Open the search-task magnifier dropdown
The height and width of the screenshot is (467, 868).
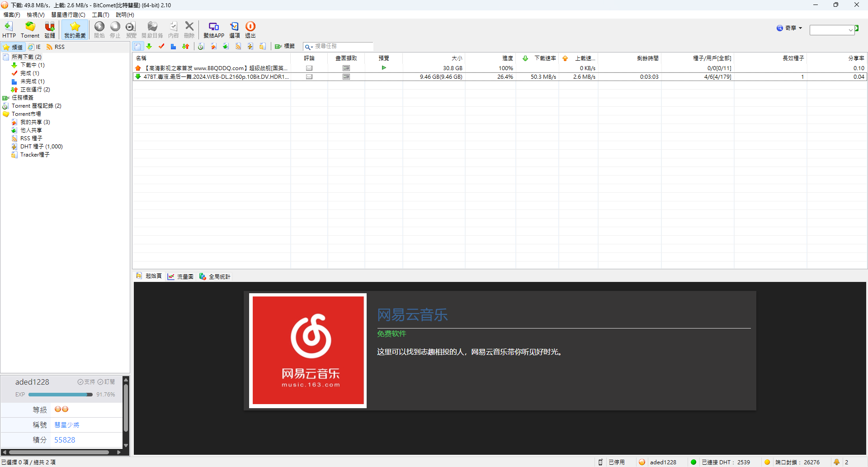pyautogui.click(x=309, y=47)
